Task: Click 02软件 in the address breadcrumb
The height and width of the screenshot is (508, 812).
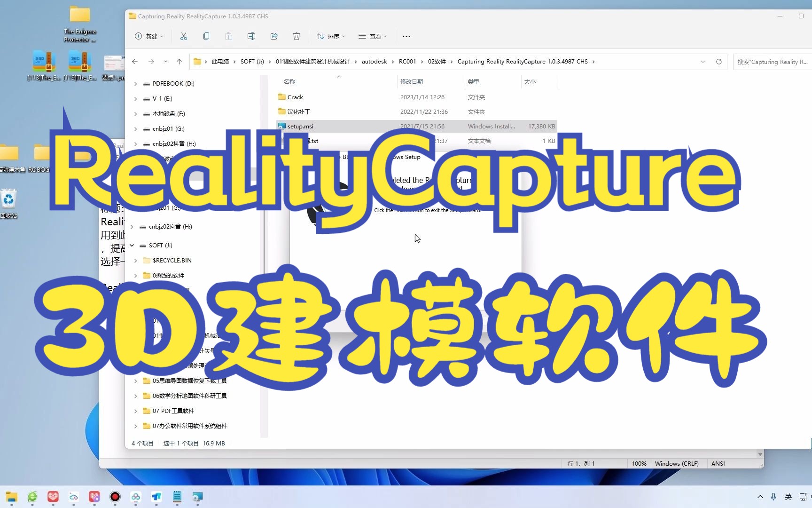Action: click(x=437, y=62)
